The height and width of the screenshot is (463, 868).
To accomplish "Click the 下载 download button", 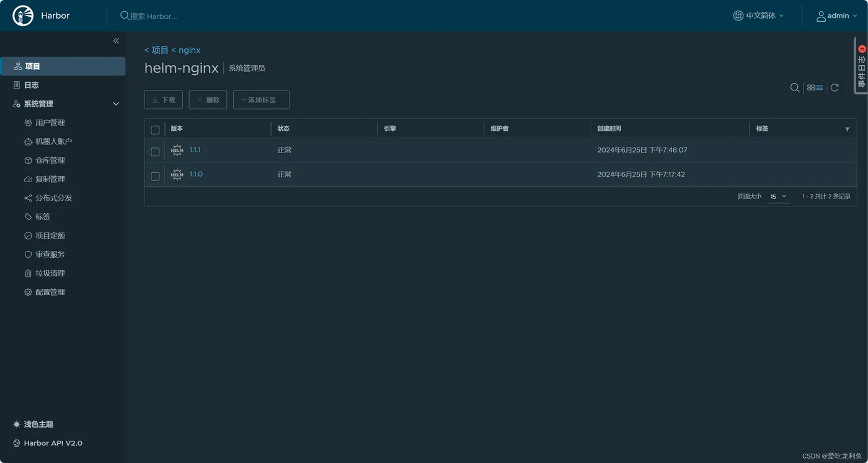I will 164,100.
